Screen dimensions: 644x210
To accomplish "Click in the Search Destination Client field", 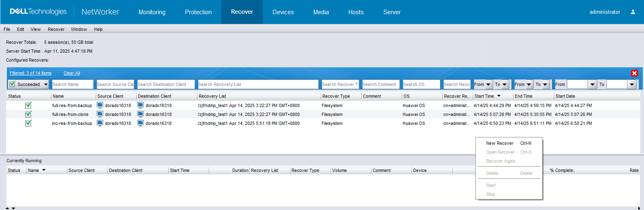I will pyautogui.click(x=166, y=84).
